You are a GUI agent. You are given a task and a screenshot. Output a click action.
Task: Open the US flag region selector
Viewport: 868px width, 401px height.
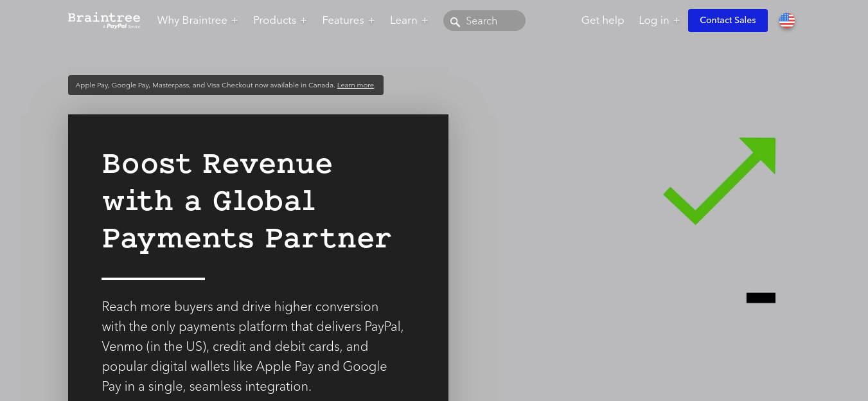787,21
